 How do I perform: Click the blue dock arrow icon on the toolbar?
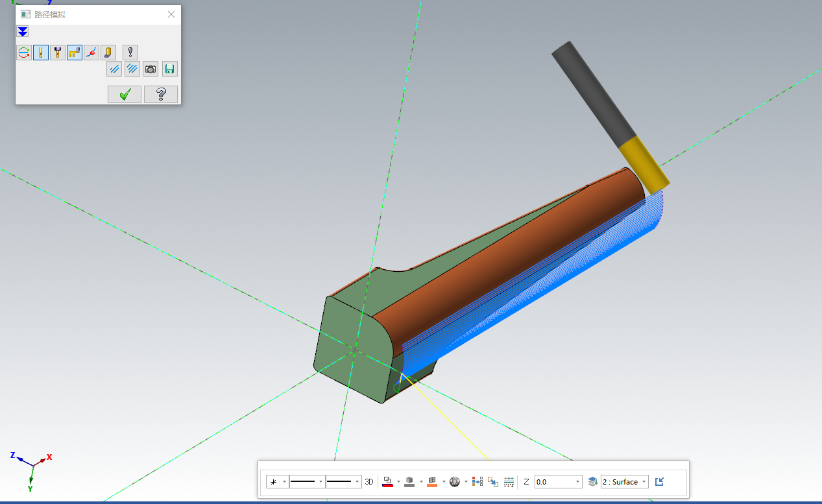[659, 482]
